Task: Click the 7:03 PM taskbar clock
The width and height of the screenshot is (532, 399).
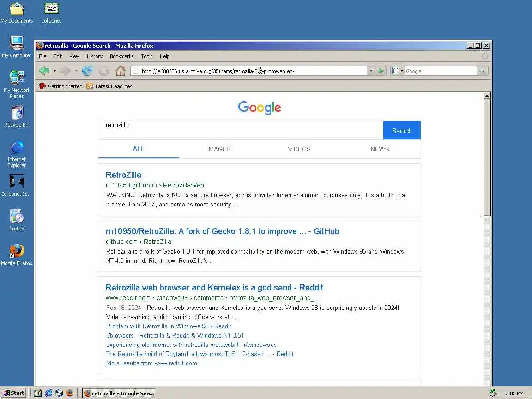Action: pos(514,393)
